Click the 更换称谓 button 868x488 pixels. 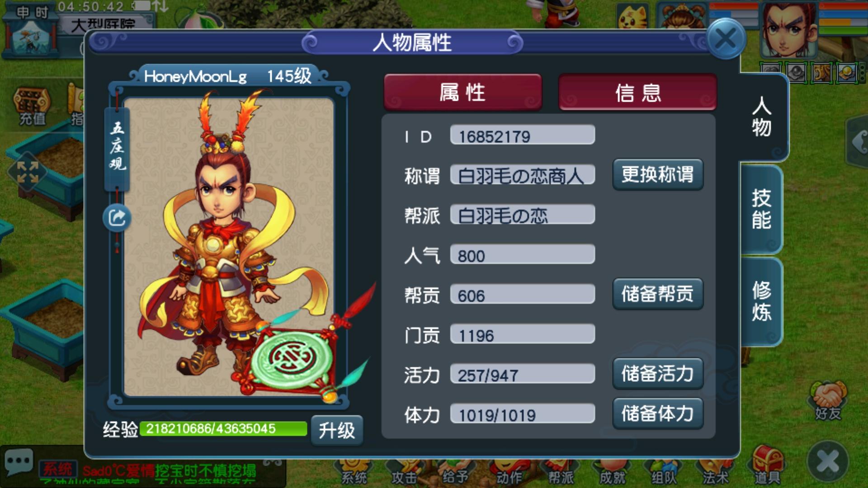(658, 174)
